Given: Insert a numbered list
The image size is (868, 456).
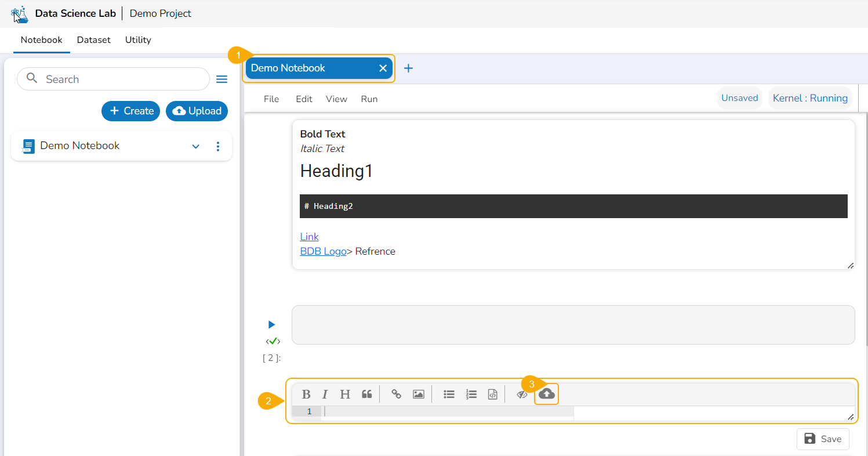Looking at the screenshot, I should pyautogui.click(x=471, y=395).
